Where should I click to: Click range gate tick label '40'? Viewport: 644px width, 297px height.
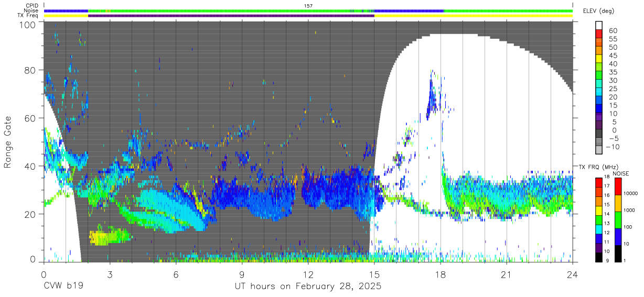(x=30, y=166)
